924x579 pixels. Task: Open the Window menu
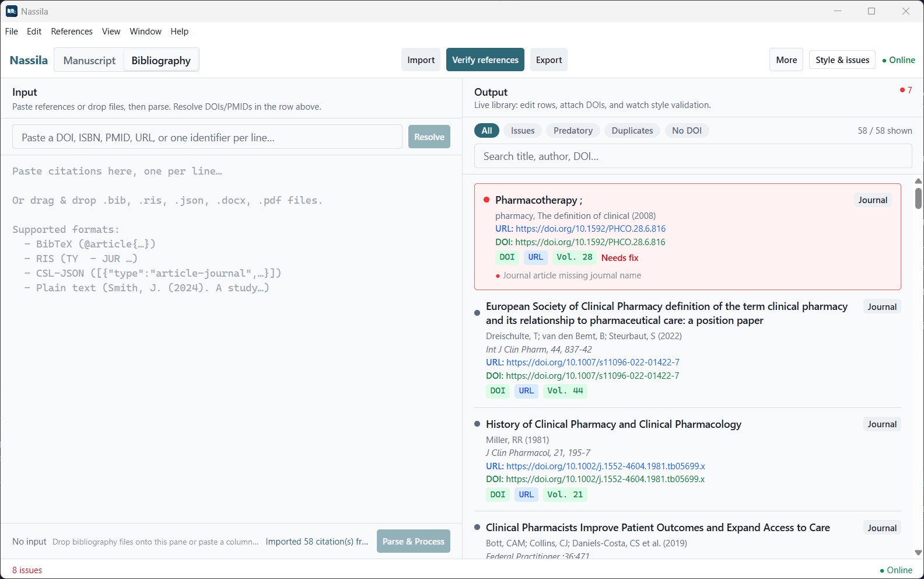(145, 32)
